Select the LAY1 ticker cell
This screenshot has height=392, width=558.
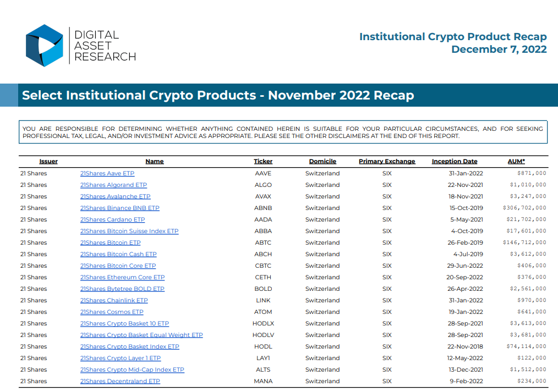coord(263,358)
